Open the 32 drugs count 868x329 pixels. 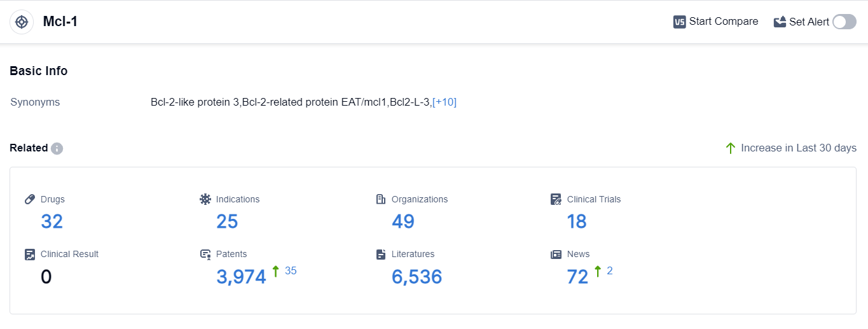coord(52,221)
